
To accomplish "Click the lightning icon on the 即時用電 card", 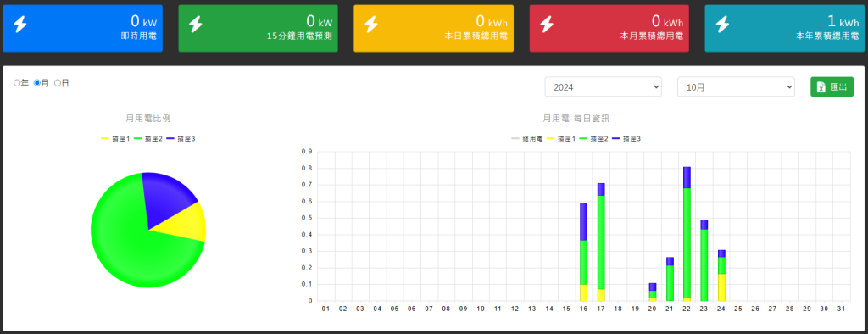I will pos(20,24).
